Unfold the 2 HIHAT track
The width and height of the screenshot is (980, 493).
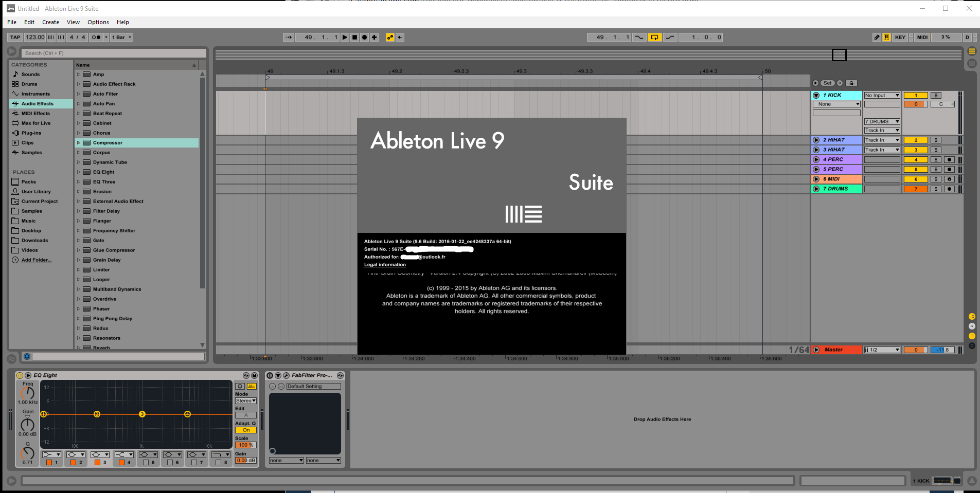click(x=816, y=140)
